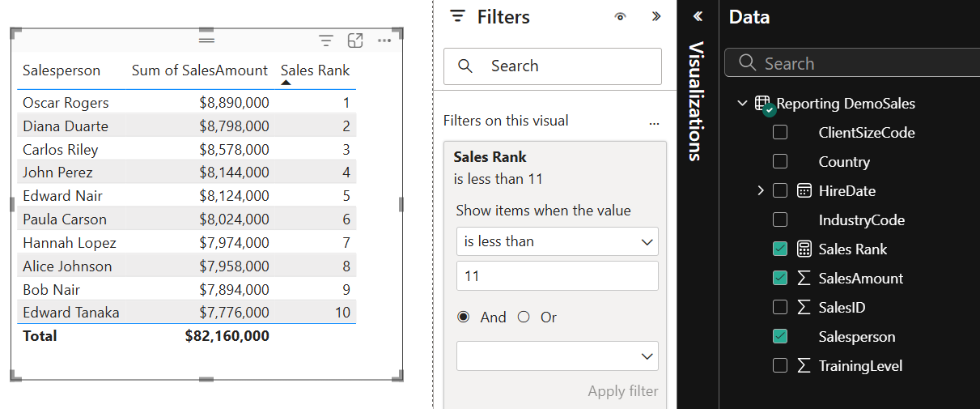
Task: Click the Reporting DemoSales table icon
Action: (x=764, y=104)
